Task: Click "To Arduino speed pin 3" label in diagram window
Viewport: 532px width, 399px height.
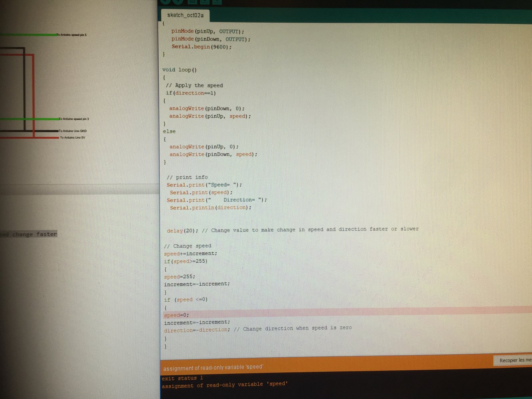Action: tap(74, 119)
